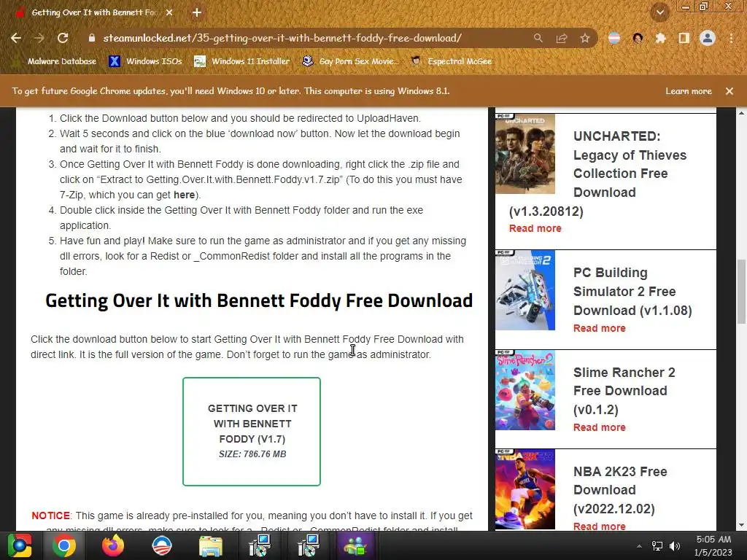Open the Malware Database bookmark

pyautogui.click(x=55, y=61)
